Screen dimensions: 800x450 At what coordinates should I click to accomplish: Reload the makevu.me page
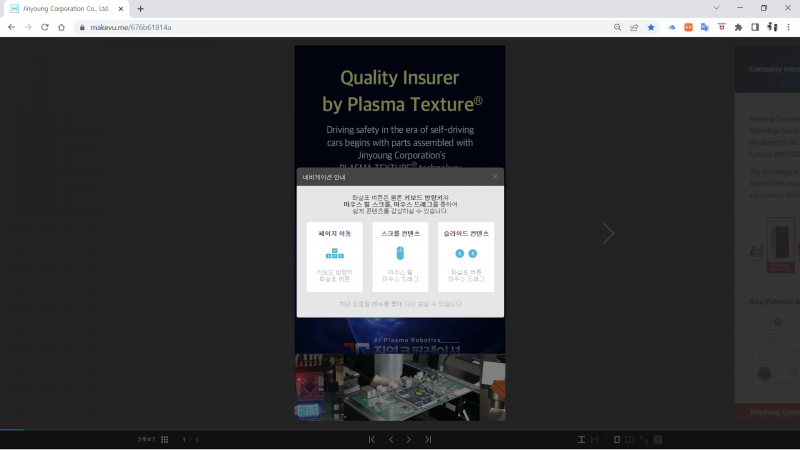pyautogui.click(x=45, y=27)
